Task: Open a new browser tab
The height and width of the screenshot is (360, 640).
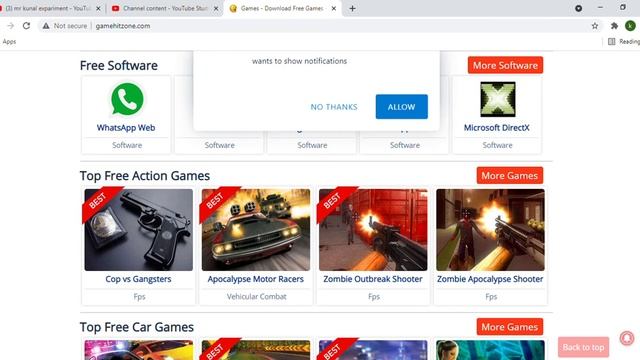Action: [352, 8]
